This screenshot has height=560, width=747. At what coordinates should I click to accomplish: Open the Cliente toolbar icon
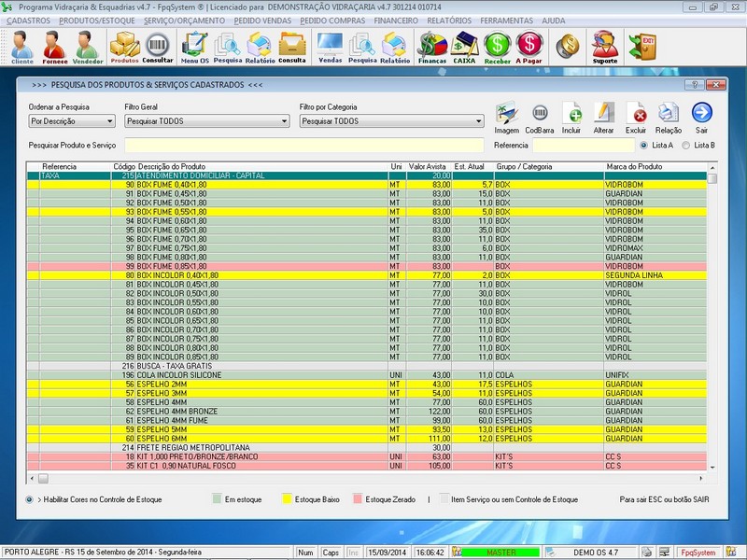point(21,46)
